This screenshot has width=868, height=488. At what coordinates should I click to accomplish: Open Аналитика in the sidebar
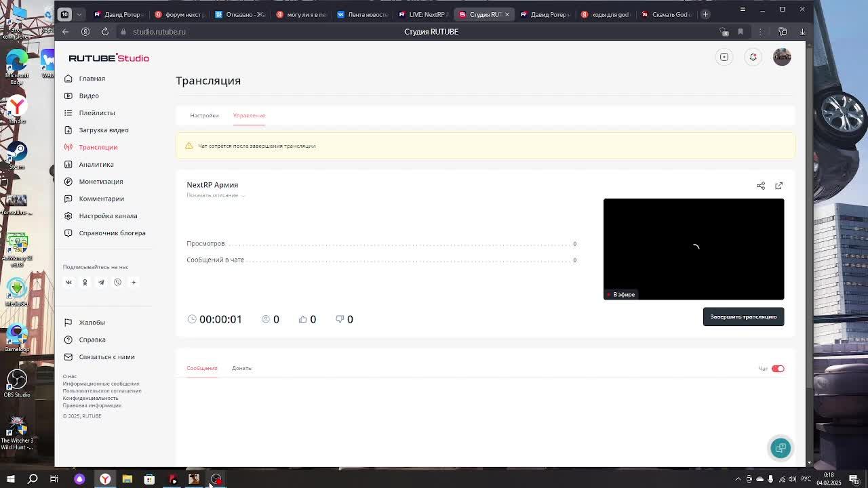96,165
